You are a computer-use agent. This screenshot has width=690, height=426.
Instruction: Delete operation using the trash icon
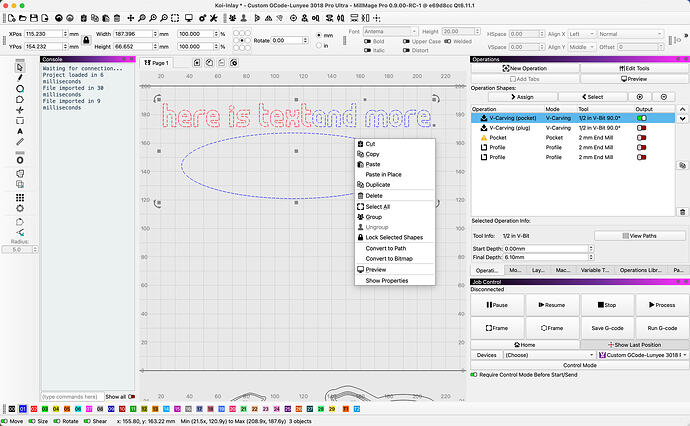(682, 212)
